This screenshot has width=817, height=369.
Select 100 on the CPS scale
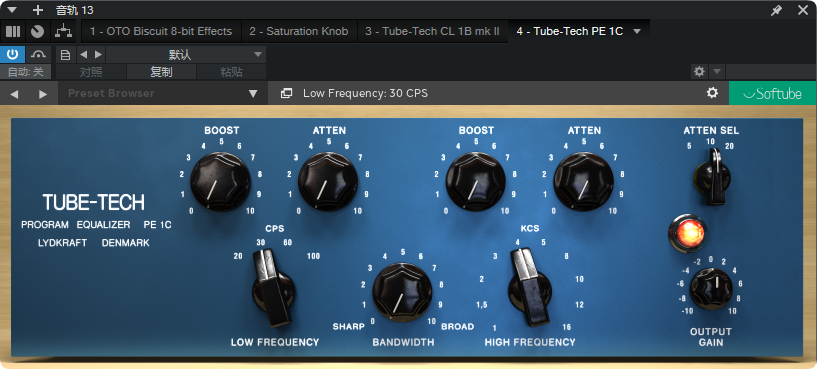[313, 256]
